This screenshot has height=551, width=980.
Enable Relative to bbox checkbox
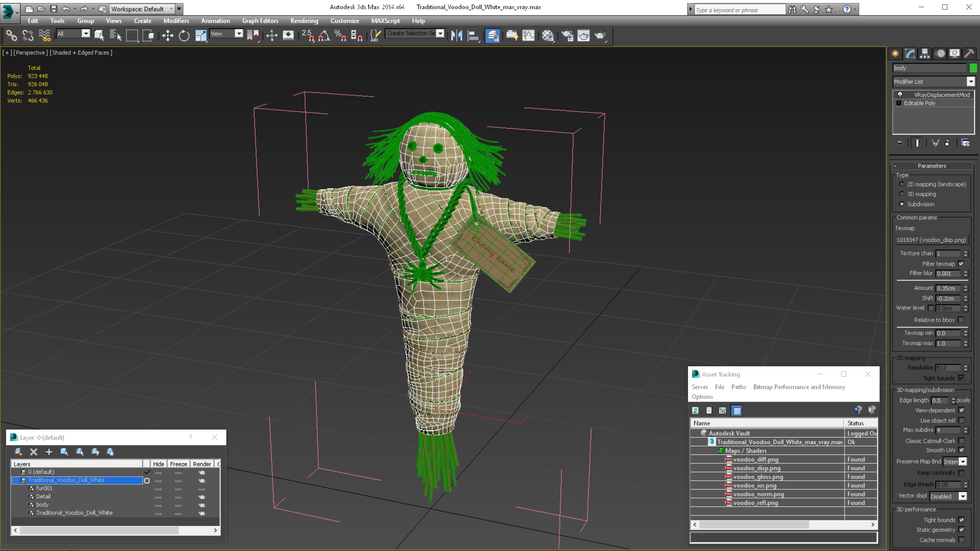coord(961,320)
